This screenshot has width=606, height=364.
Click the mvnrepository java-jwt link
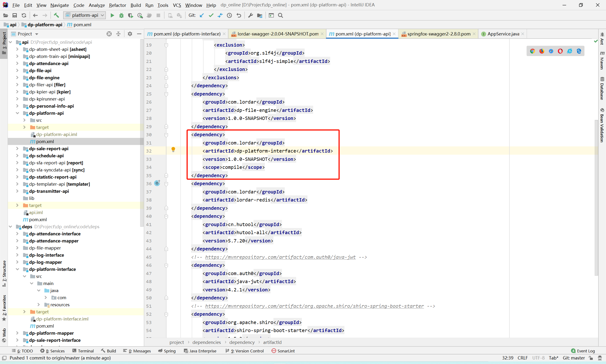(280, 257)
